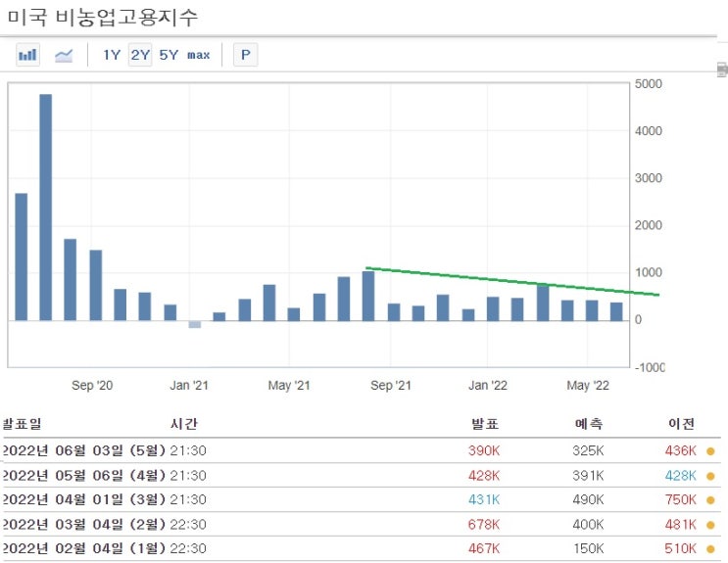Click the Jan '22 axis label
This screenshot has height=563, width=728.
click(x=488, y=385)
